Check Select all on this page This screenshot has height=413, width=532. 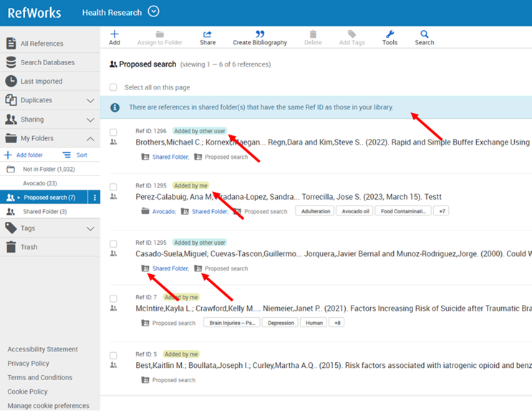113,87
